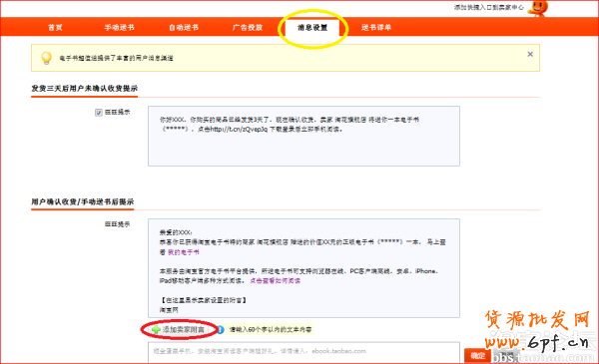Open the 点击查看如何阅读 link

(x=276, y=281)
